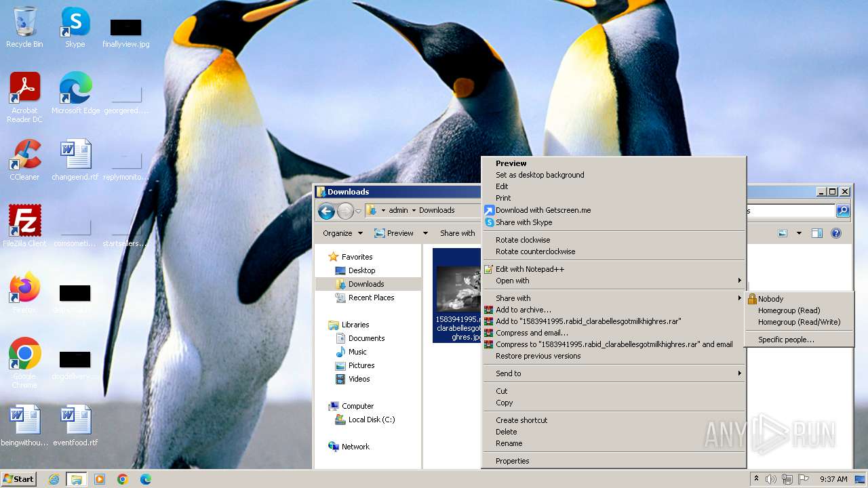Image resolution: width=868 pixels, height=488 pixels.
Task: Choose Edit with Notepad++
Action: (530, 269)
